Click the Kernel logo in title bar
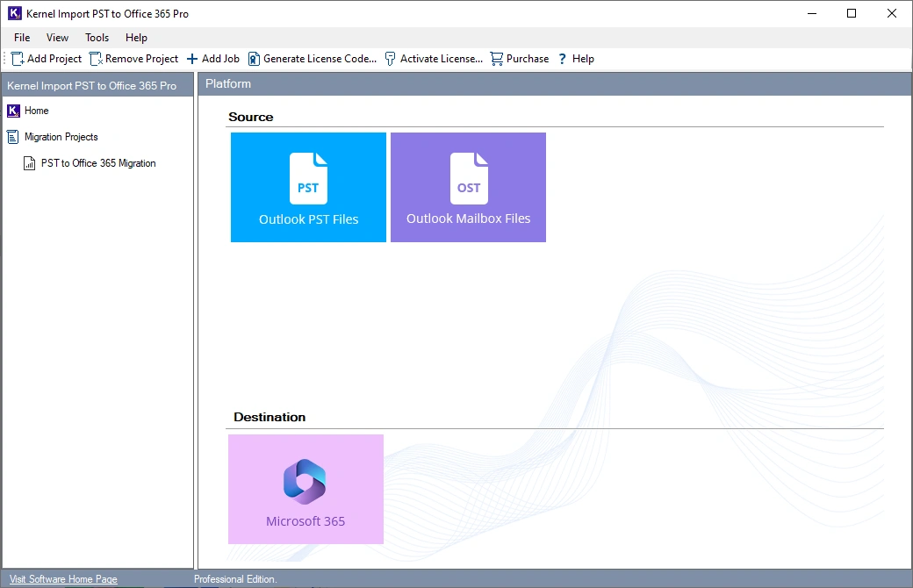Viewport: 913px width, 588px height. (15, 13)
